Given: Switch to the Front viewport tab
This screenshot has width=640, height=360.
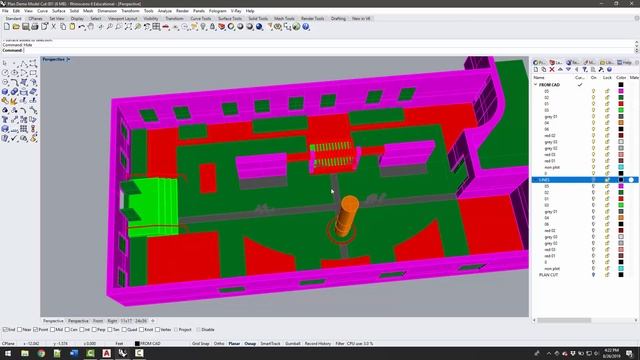Looking at the screenshot, I should coord(98,321).
